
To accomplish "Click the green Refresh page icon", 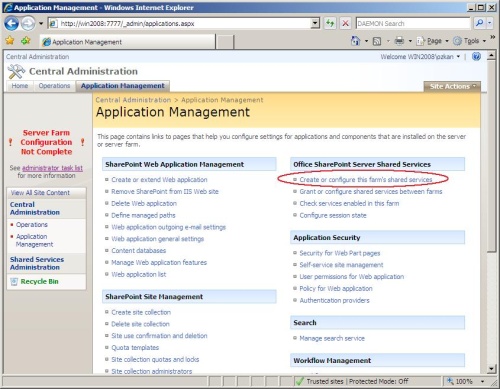I will (x=330, y=23).
